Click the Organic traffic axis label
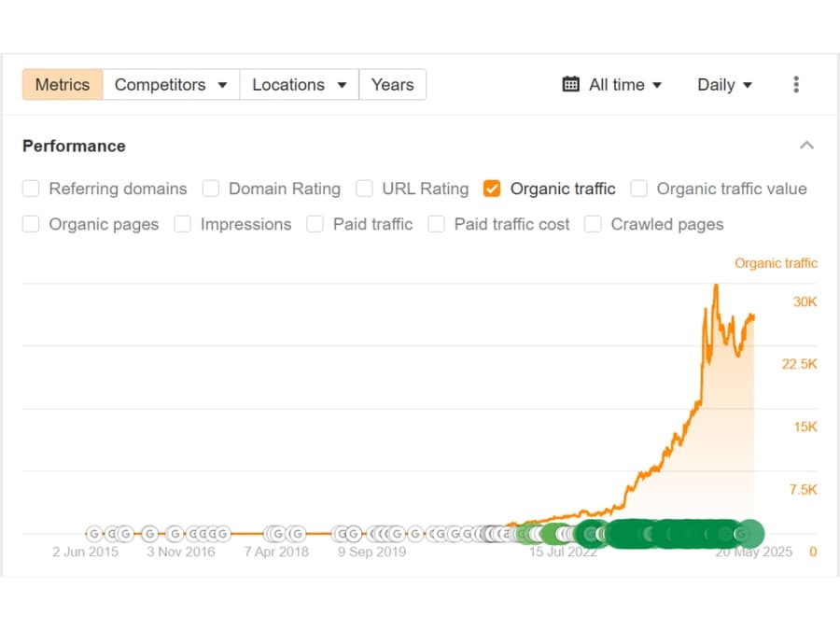Image resolution: width=840 pixels, height=630 pixels. pyautogui.click(x=776, y=263)
